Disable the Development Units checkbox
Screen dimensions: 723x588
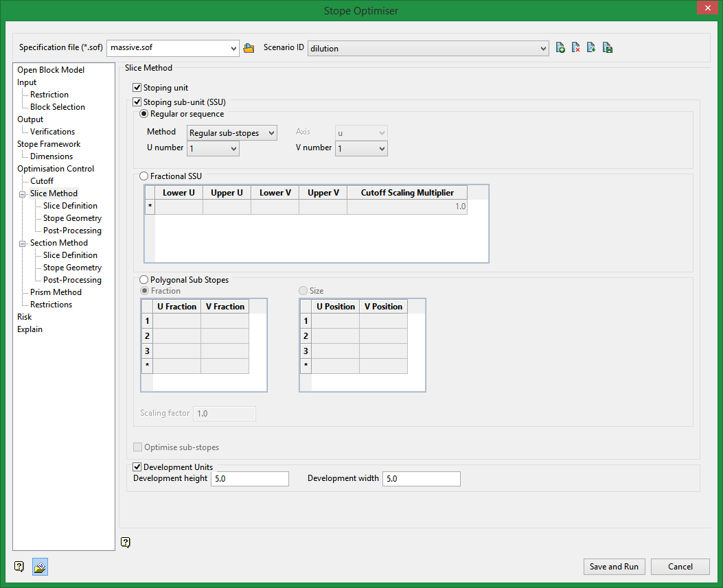(x=137, y=467)
